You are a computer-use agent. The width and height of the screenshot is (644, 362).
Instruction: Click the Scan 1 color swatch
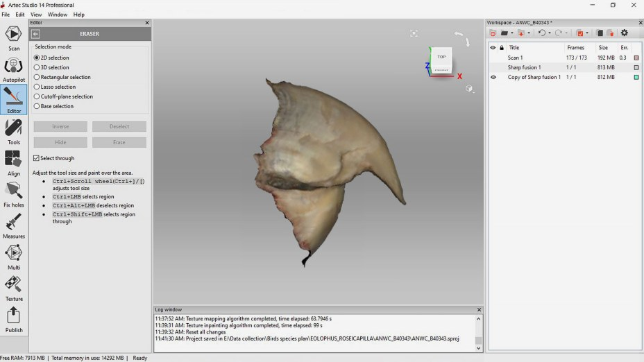point(636,58)
